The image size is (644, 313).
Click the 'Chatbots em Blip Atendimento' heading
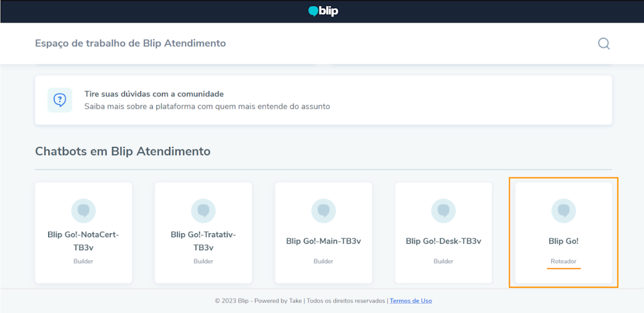(123, 151)
